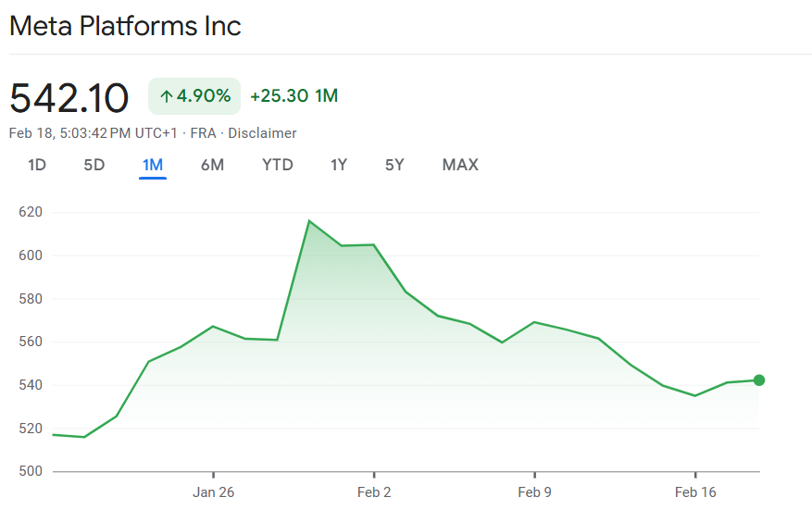The height and width of the screenshot is (510, 812).
Task: Select the 1Y range tab
Action: coord(339,165)
